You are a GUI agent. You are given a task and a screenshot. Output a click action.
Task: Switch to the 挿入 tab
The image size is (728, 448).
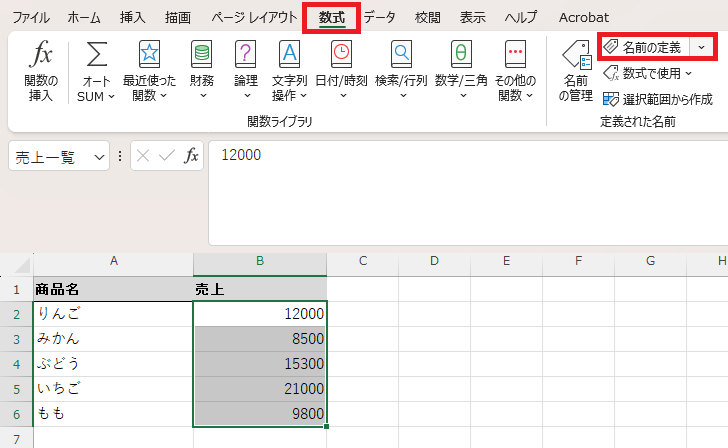click(133, 18)
